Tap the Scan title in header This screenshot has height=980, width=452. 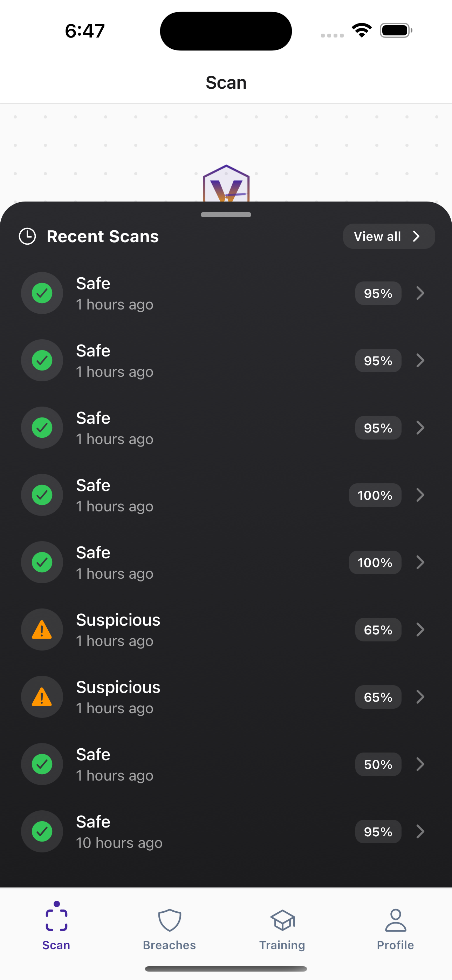tap(226, 83)
